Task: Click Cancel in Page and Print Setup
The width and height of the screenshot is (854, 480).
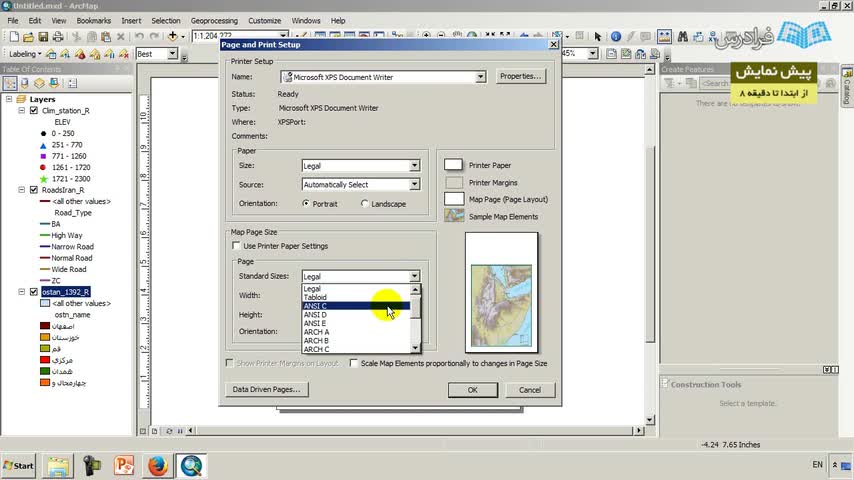Action: point(529,390)
